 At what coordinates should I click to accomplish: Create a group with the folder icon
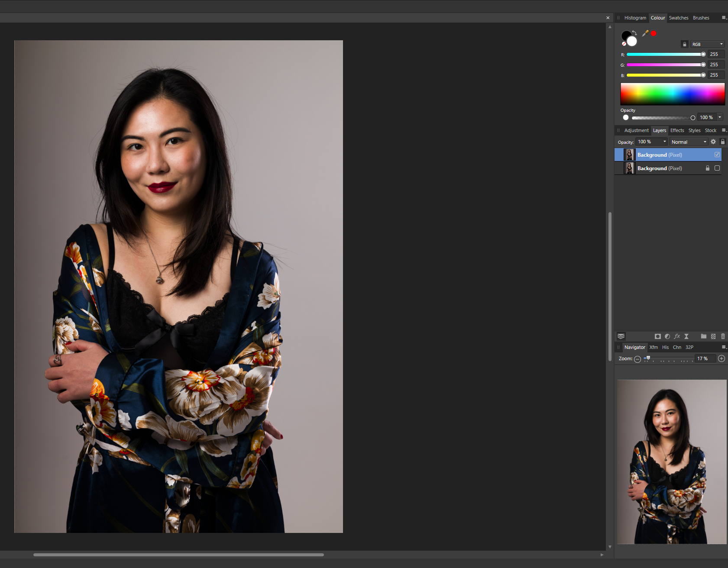[x=704, y=336]
